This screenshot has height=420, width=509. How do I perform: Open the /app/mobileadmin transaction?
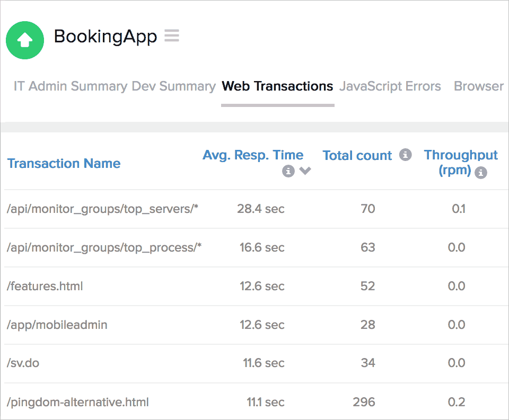tap(57, 325)
